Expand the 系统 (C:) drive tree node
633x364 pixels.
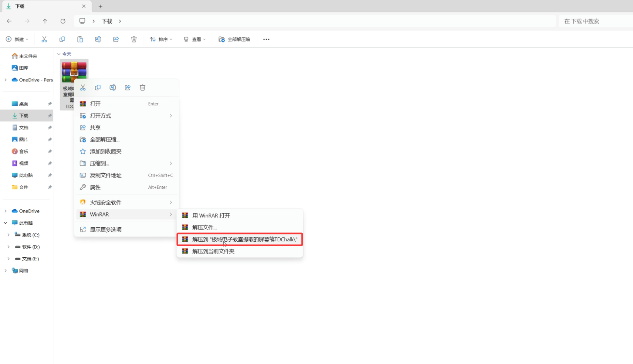(9, 235)
